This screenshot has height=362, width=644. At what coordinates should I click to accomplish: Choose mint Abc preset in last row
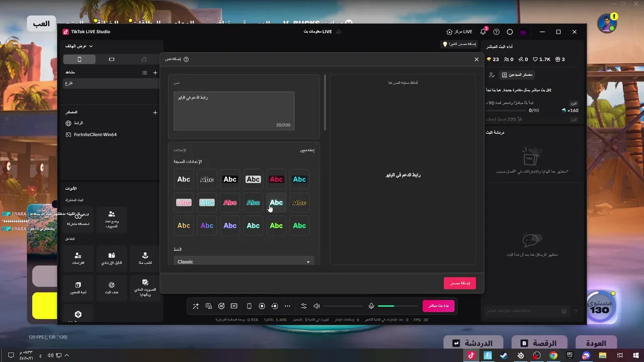tap(253, 226)
